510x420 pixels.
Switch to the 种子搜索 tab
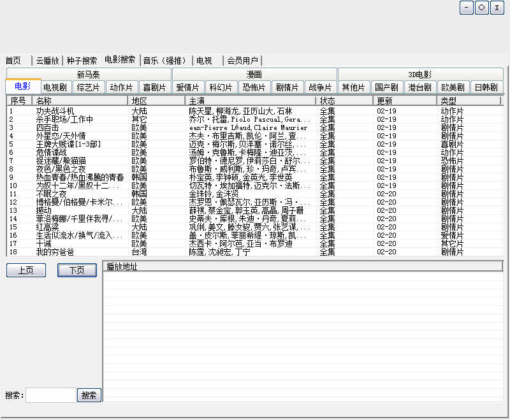(x=82, y=61)
